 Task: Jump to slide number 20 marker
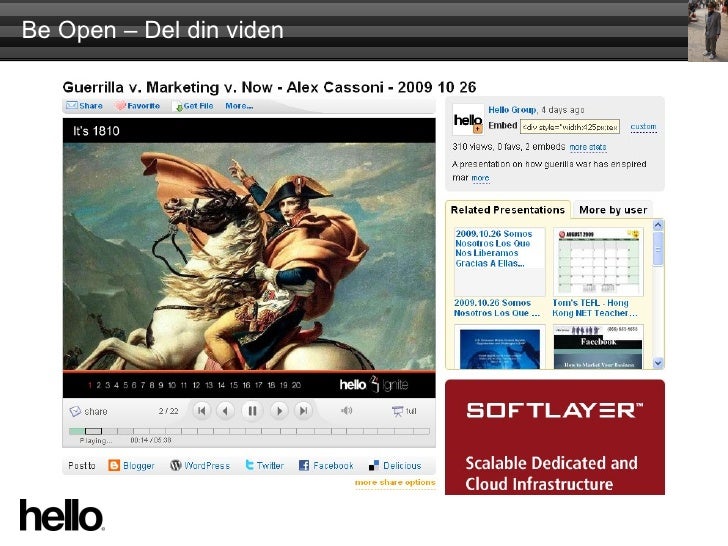point(296,385)
